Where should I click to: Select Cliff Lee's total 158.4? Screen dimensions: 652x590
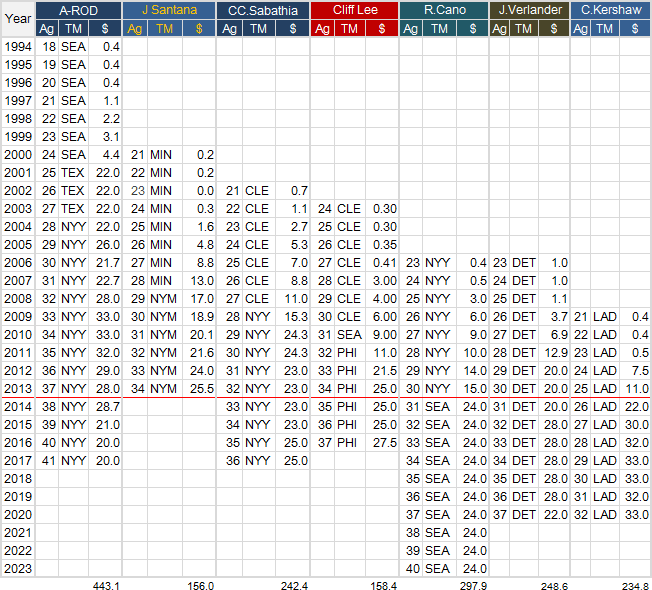coord(383,586)
